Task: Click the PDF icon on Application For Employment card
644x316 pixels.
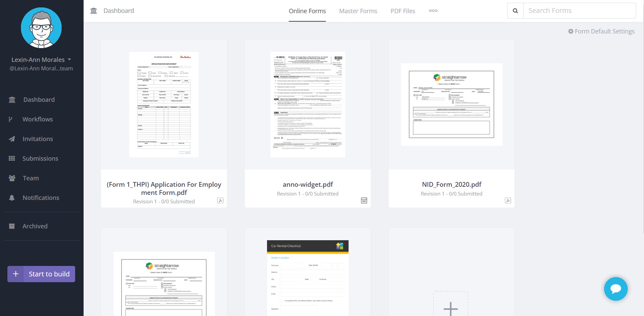Action: point(220,200)
